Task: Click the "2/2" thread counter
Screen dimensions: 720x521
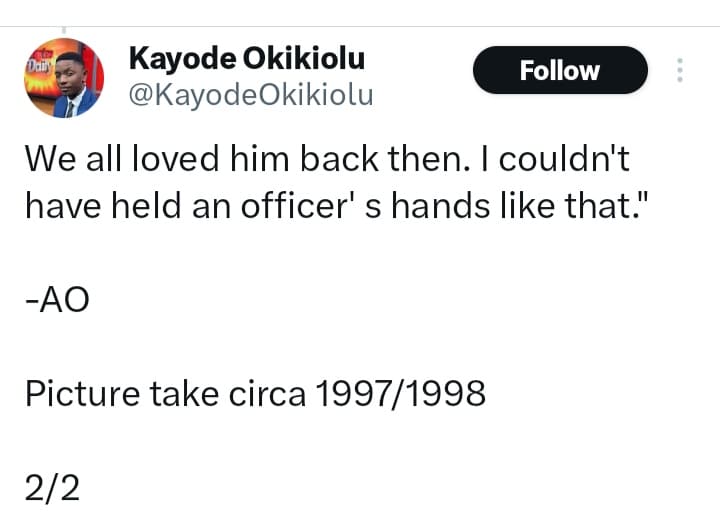Action: tap(51, 488)
